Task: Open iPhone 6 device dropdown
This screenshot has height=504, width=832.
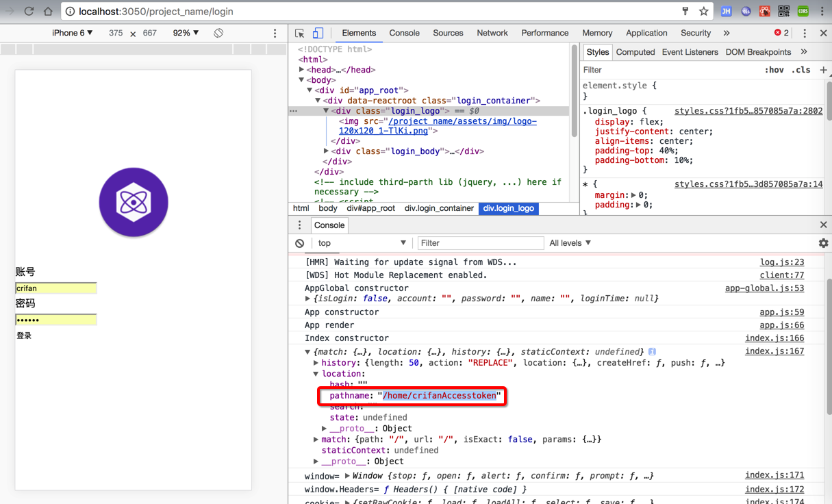Action: tap(73, 33)
